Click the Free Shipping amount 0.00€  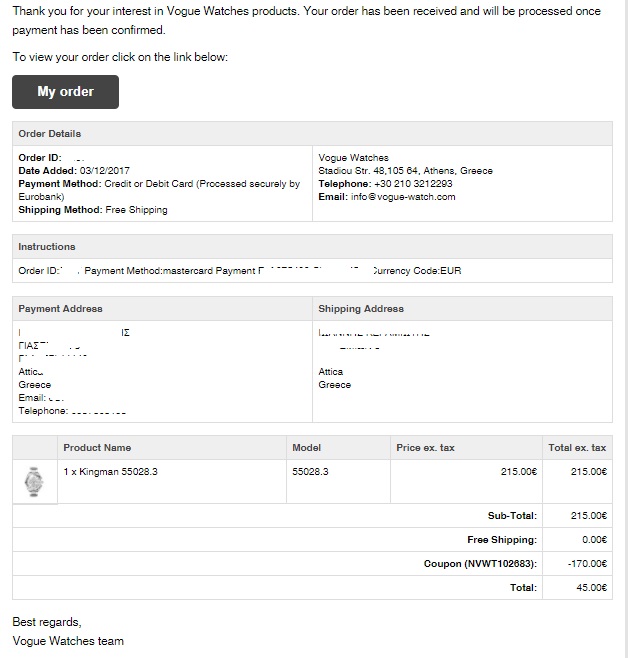(x=594, y=540)
